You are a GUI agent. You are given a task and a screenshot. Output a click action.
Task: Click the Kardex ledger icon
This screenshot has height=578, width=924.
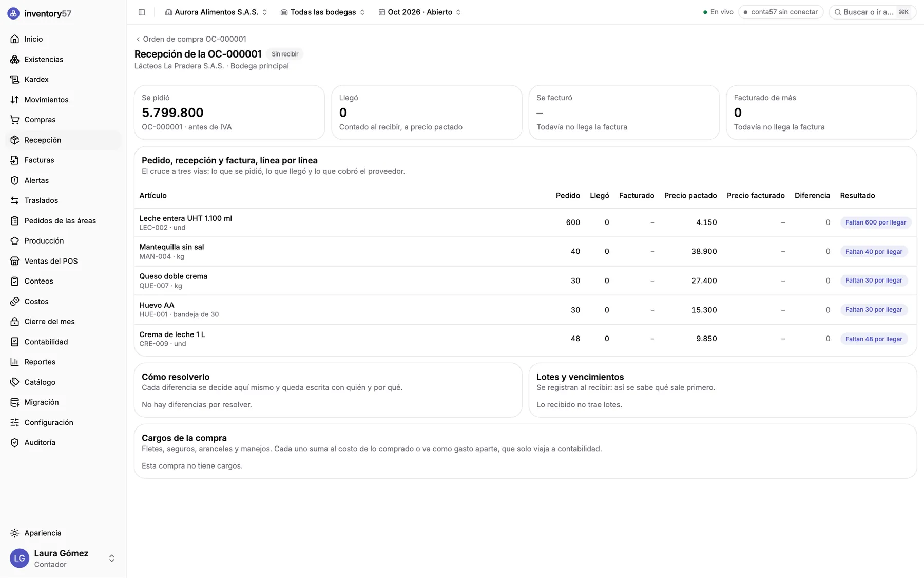pyautogui.click(x=15, y=79)
